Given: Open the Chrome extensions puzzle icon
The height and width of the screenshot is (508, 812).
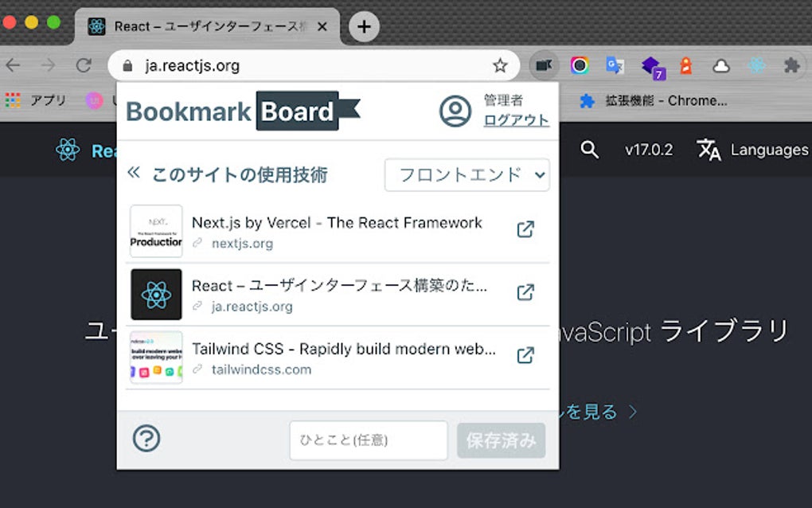Looking at the screenshot, I should point(791,65).
